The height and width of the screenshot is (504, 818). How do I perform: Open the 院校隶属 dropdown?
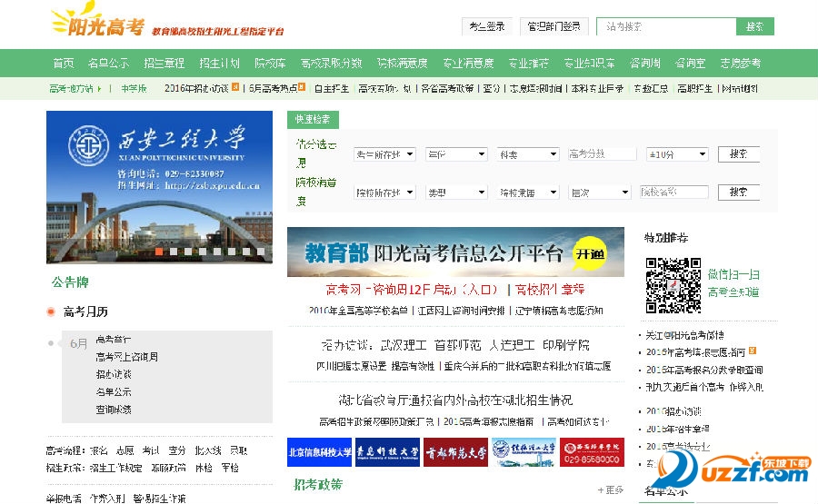(x=528, y=193)
